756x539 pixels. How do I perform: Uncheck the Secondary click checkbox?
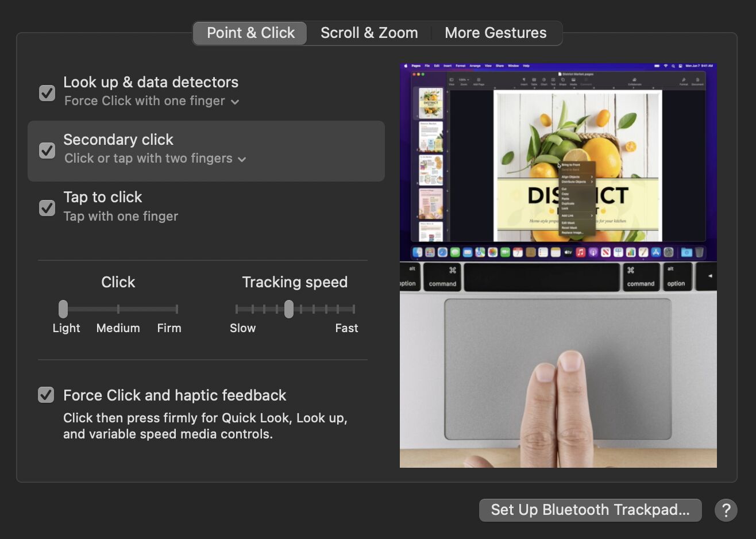click(x=47, y=151)
